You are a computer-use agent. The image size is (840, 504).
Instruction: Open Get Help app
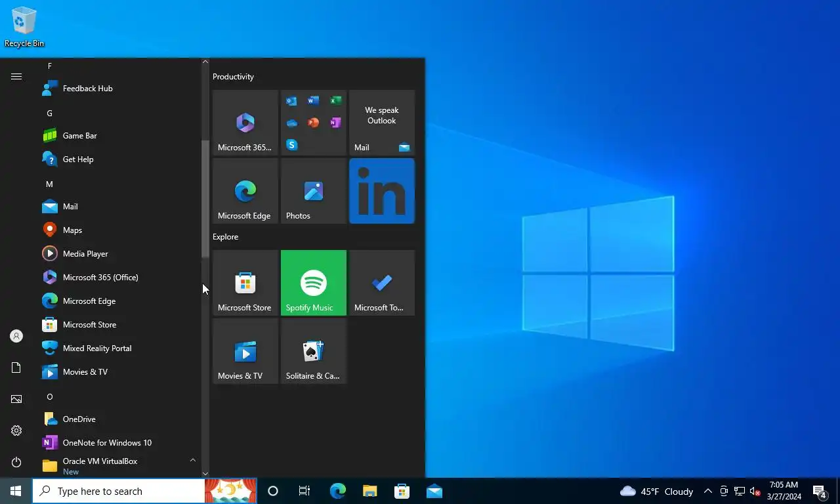pos(119,159)
